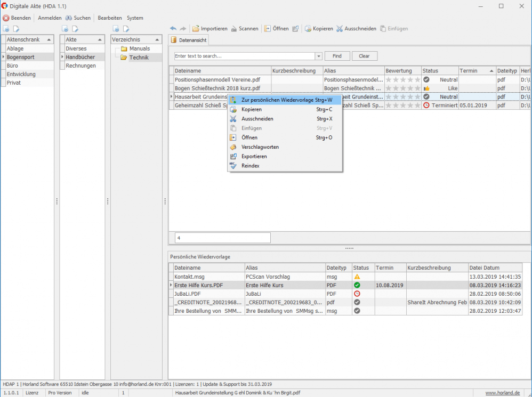Toggle the Termin column sort arrow in Datenansicht
The height and width of the screenshot is (397, 532).
pyautogui.click(x=491, y=71)
